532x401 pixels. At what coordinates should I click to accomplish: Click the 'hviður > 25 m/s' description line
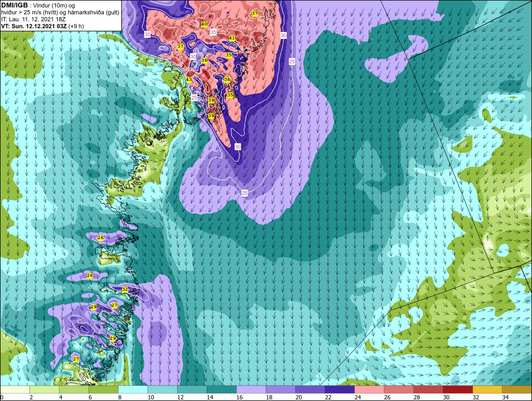pos(60,13)
